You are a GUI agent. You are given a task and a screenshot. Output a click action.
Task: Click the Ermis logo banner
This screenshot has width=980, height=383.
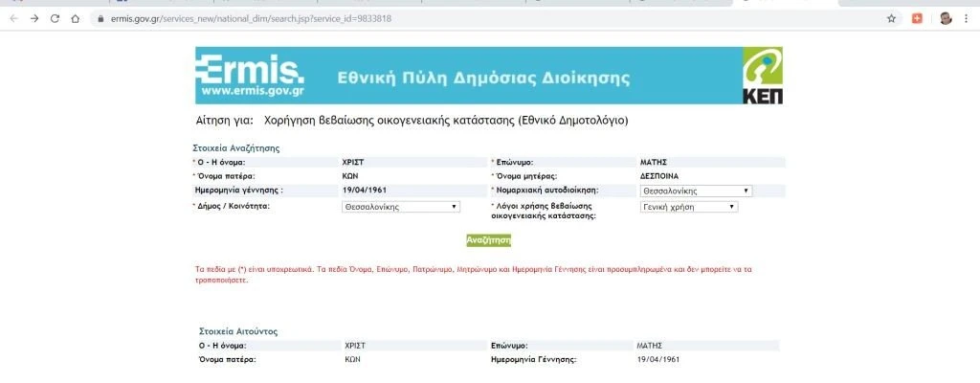click(x=251, y=76)
